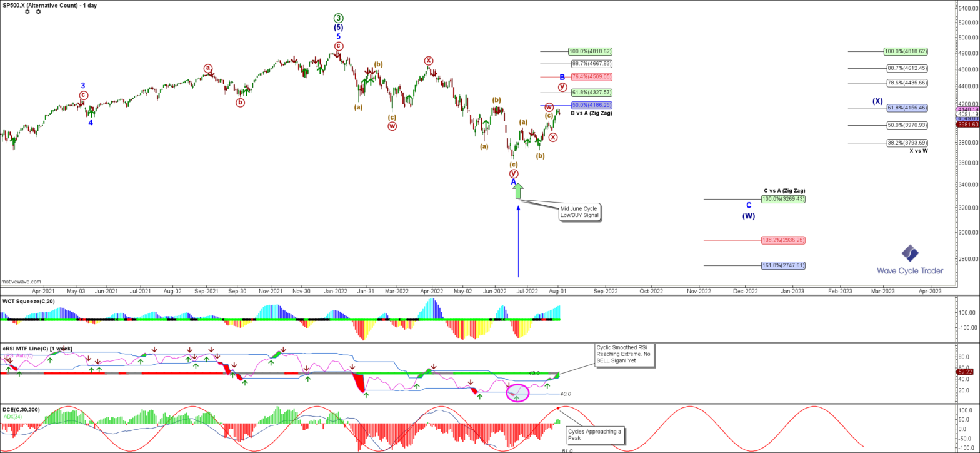The height and width of the screenshot is (453, 980).
Task: Select the blue (X) wave label
Action: (x=877, y=101)
